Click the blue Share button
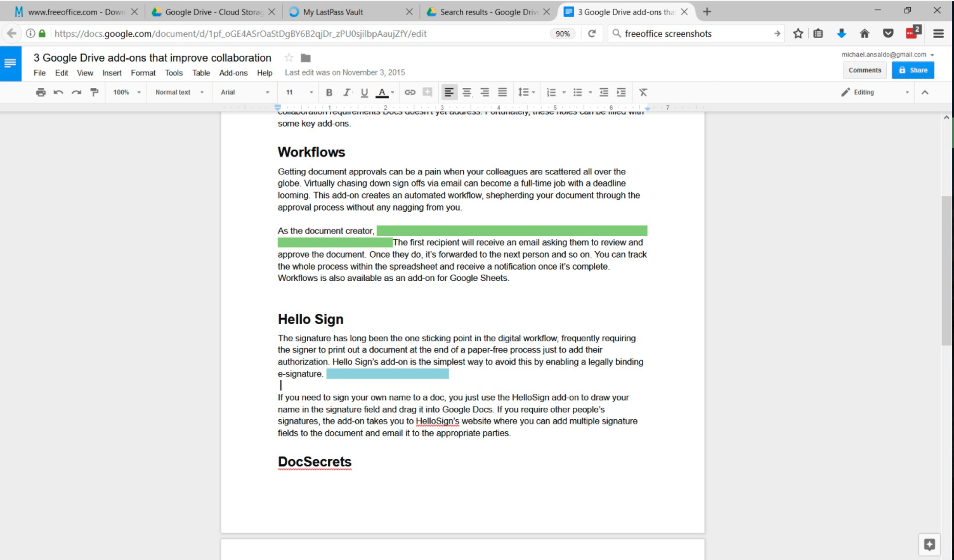The image size is (954, 560). [913, 70]
